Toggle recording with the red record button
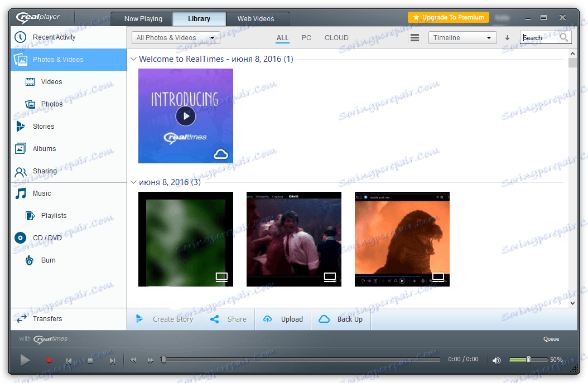Image resolution: width=588 pixels, height=383 pixels. 49,360
